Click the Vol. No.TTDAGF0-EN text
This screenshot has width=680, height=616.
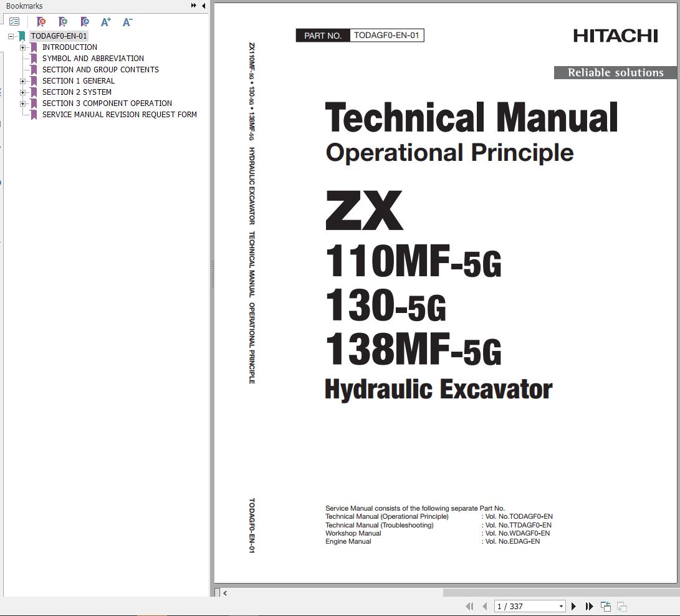pyautogui.click(x=518, y=525)
